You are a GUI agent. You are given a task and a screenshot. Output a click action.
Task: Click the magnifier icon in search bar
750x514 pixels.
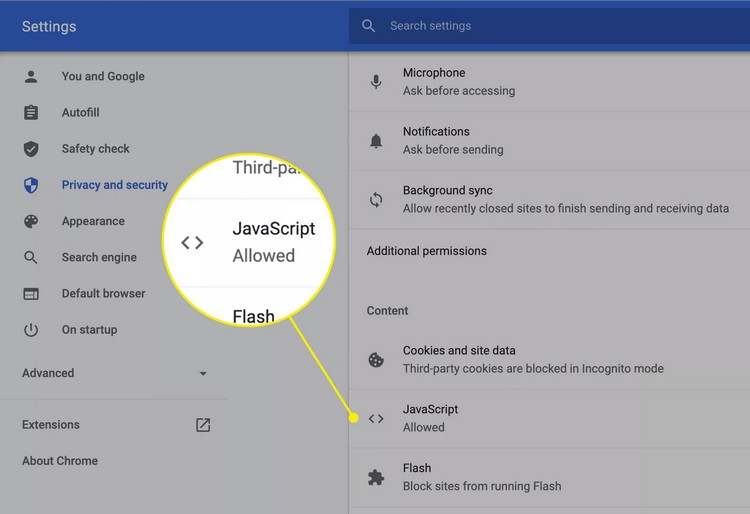[x=368, y=26]
